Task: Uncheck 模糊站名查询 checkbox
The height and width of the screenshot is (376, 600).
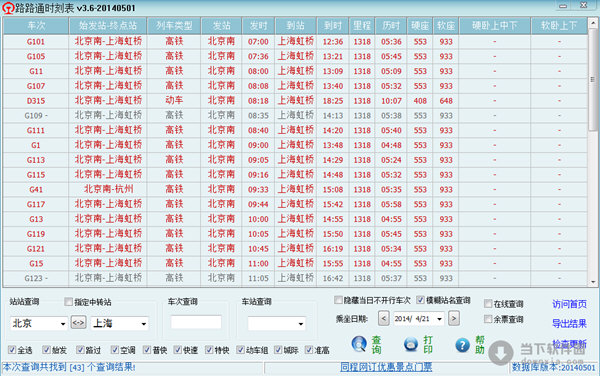Action: [420, 300]
